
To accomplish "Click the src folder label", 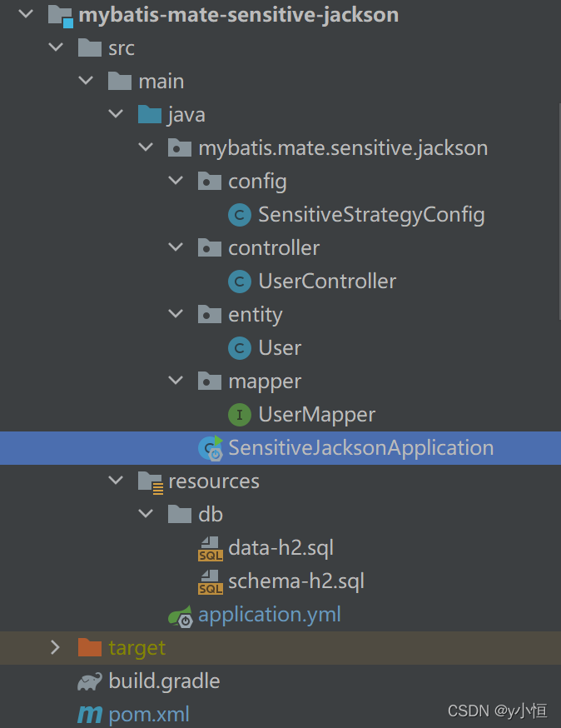I will [122, 48].
